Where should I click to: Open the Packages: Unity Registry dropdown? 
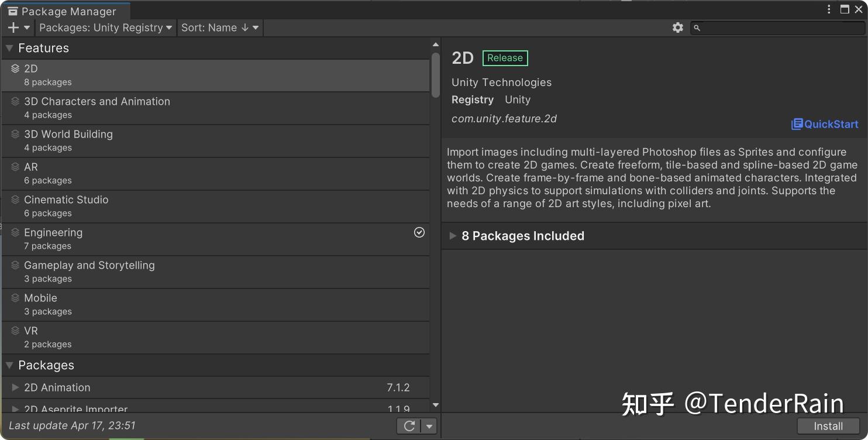[105, 27]
